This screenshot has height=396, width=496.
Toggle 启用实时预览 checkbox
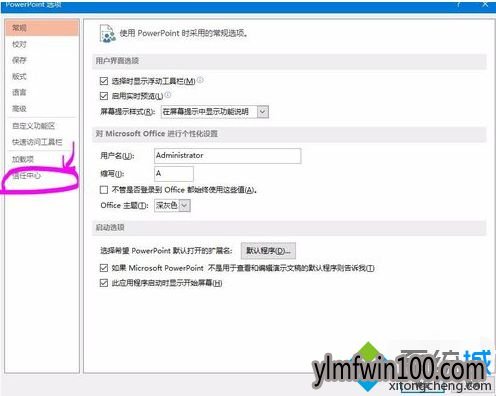104,96
